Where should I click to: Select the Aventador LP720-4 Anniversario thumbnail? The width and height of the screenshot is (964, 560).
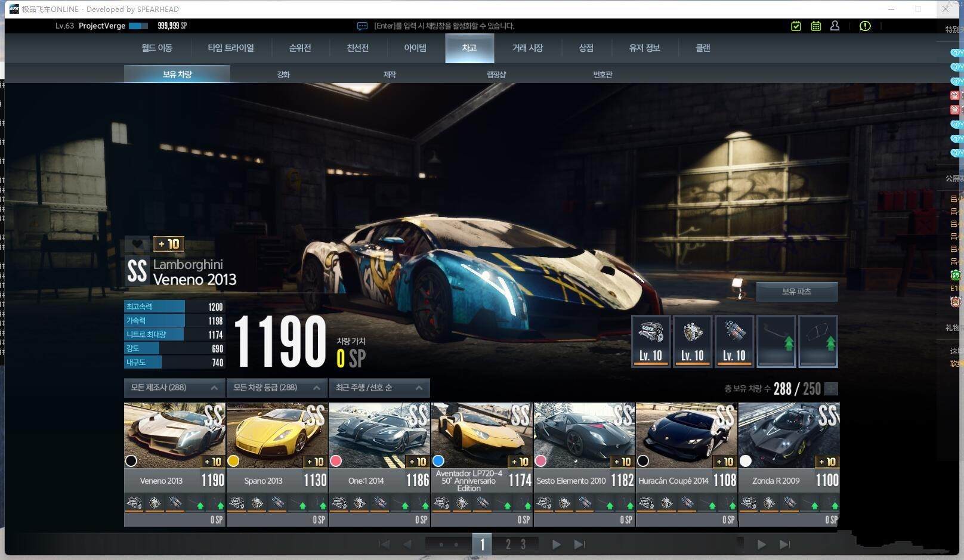coord(482,435)
